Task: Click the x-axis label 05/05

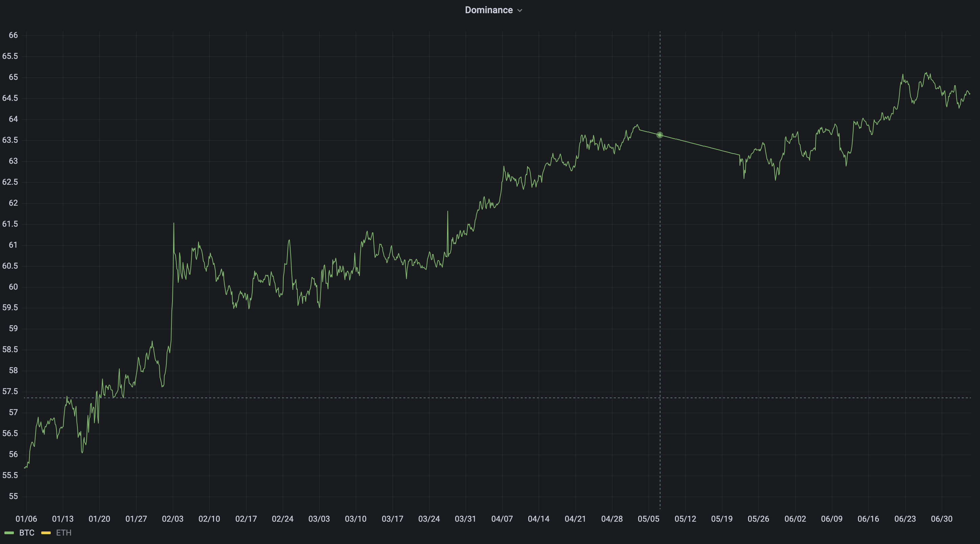Action: pos(649,519)
